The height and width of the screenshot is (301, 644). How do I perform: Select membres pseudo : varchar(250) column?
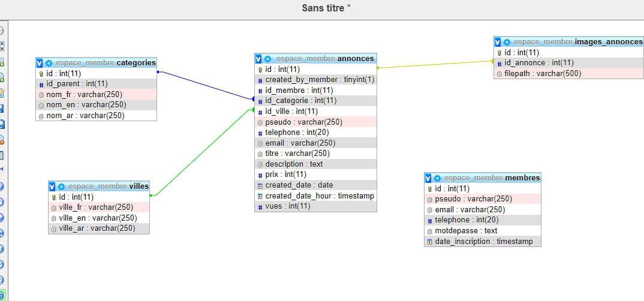pos(483,199)
